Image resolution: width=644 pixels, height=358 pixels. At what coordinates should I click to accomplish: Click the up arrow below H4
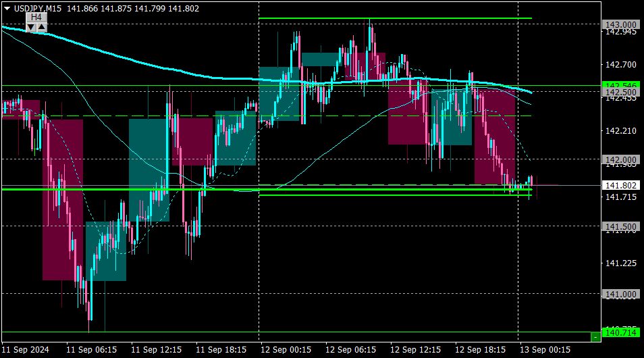(x=42, y=28)
